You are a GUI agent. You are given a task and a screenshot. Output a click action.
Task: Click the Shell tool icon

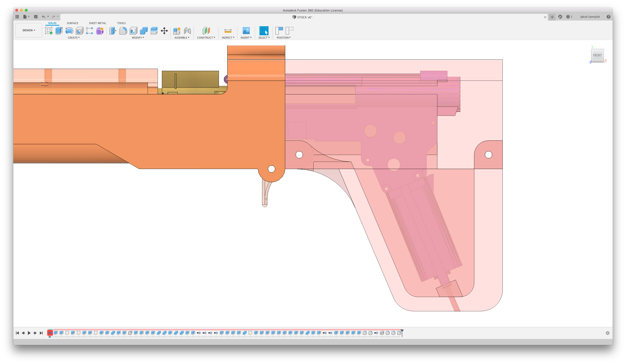[x=133, y=31]
